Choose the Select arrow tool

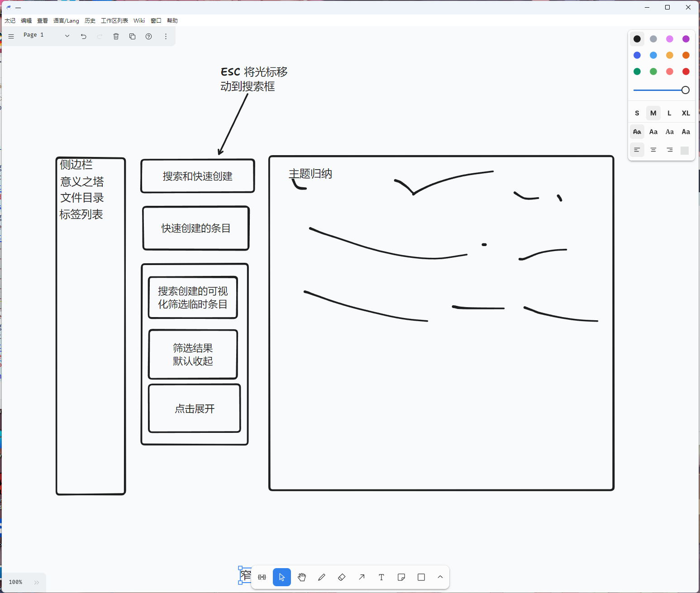(x=282, y=577)
